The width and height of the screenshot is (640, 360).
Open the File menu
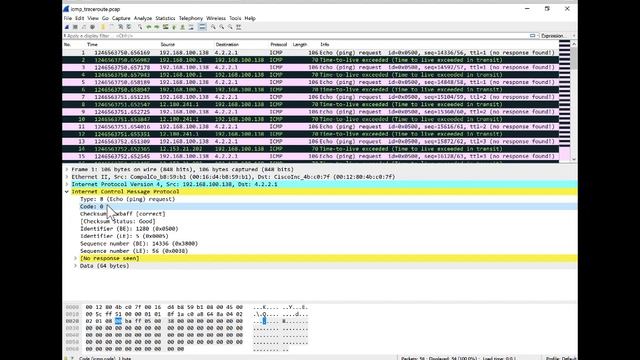(x=68, y=18)
